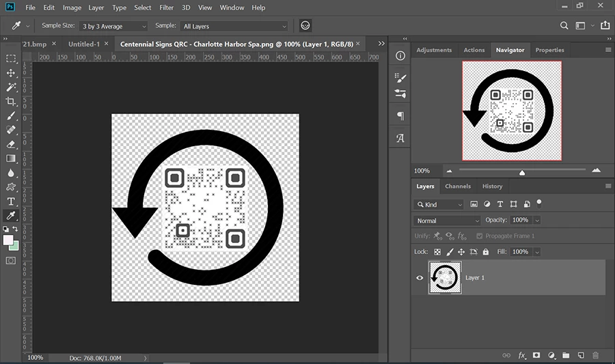This screenshot has width=615, height=364.
Task: Select the Healing Brush bandage tool
Action: (x=11, y=130)
